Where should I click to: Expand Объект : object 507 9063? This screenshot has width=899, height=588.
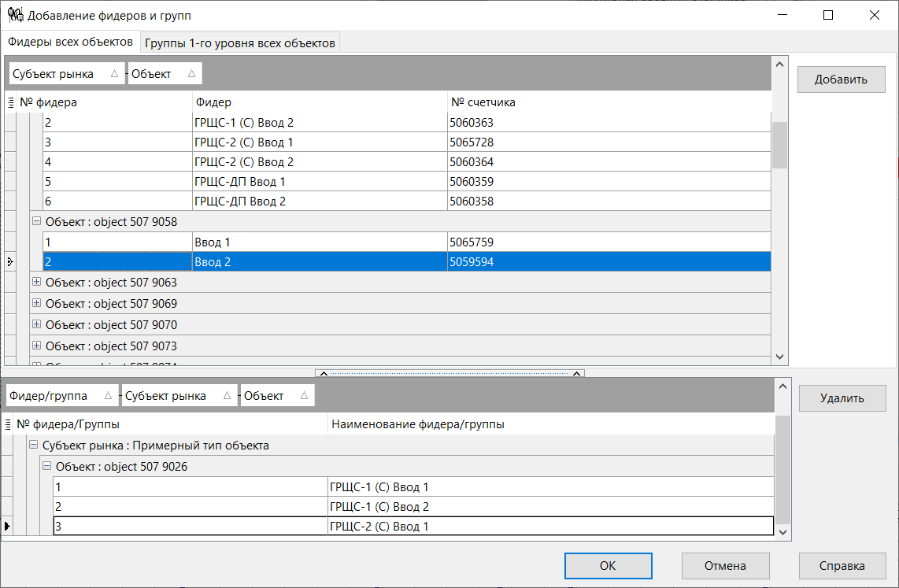pyautogui.click(x=36, y=282)
